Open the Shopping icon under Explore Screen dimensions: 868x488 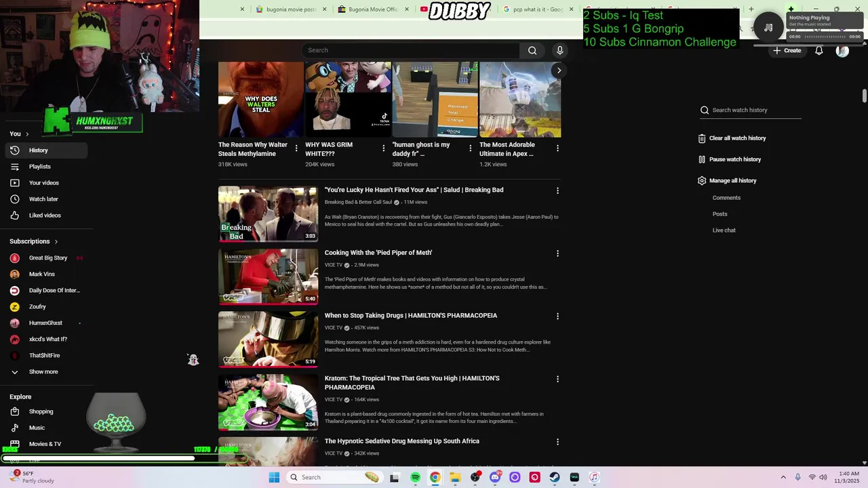click(x=14, y=411)
